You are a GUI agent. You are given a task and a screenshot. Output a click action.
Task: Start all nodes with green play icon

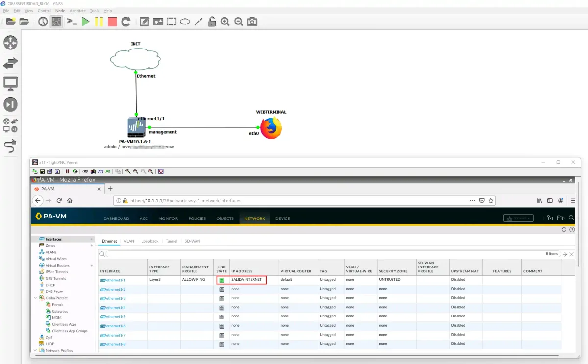(x=86, y=22)
